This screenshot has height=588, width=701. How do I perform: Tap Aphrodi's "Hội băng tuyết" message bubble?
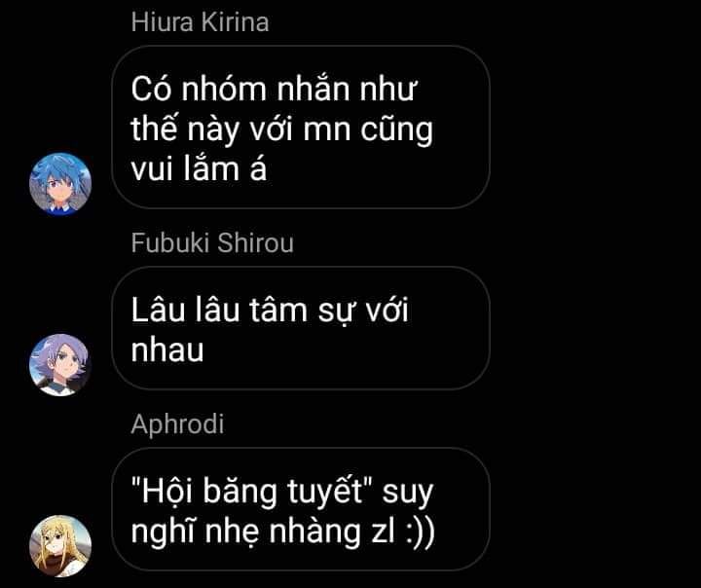301,509
